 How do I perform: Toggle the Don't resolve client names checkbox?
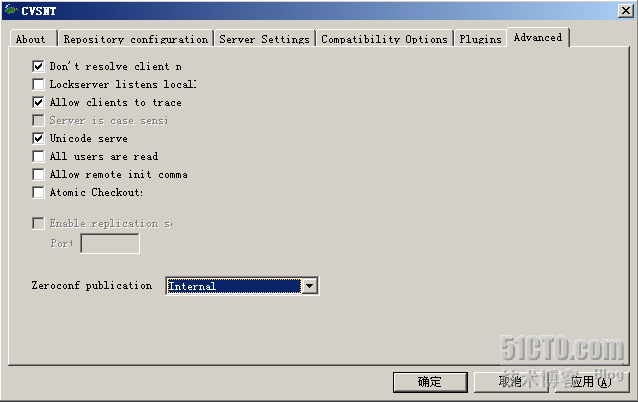(39, 66)
